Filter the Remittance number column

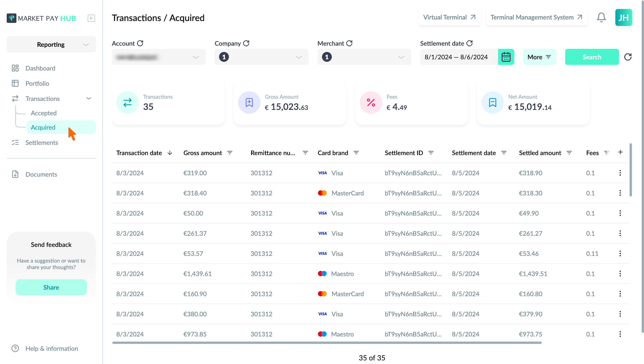305,153
